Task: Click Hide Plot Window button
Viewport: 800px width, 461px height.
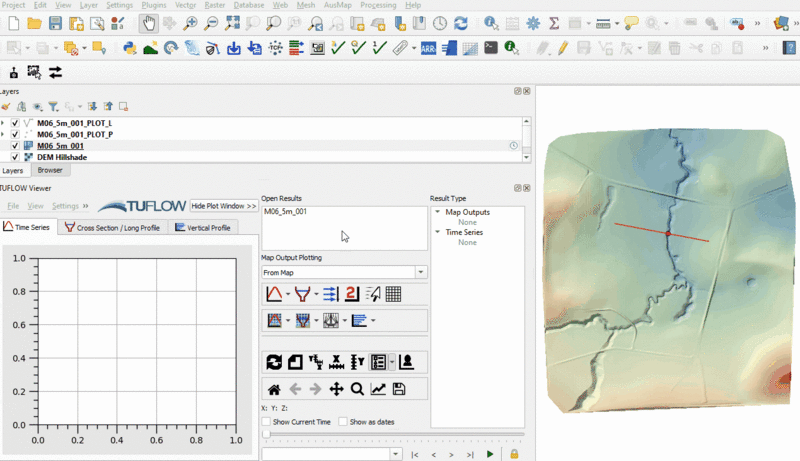Action: tap(224, 206)
